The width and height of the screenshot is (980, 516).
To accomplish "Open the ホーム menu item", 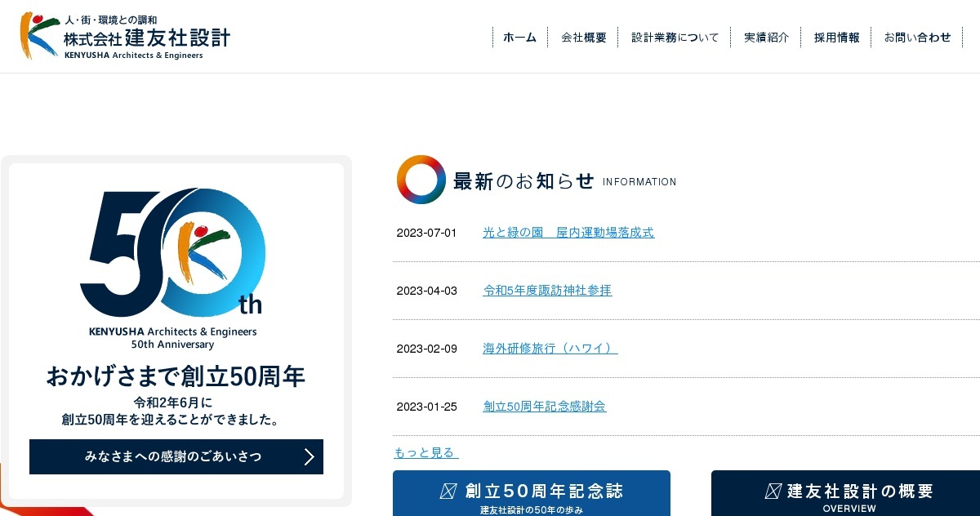I will 519,38.
